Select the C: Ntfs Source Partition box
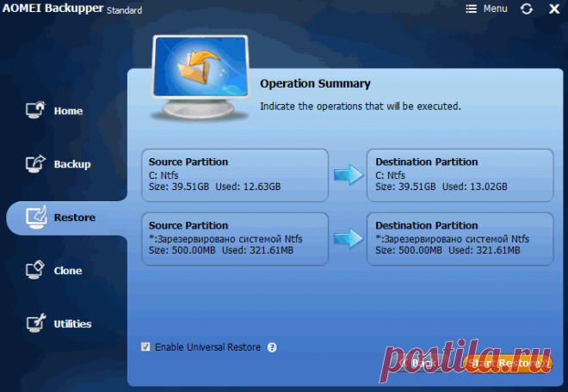Image resolution: width=568 pixels, height=392 pixels. click(x=235, y=175)
